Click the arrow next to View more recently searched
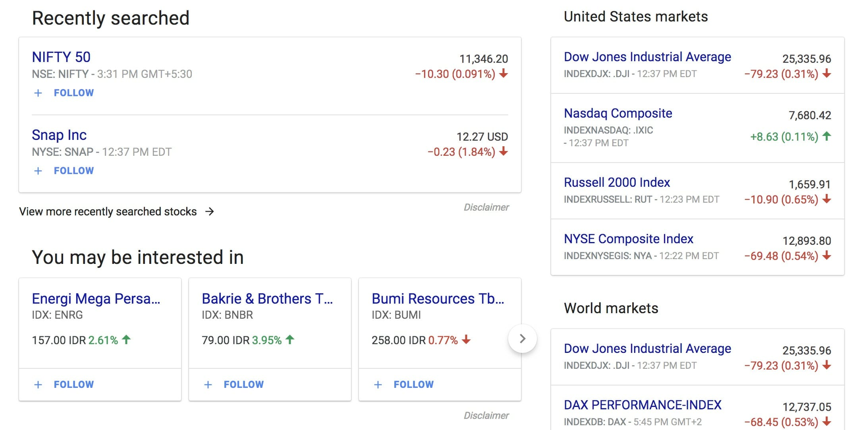868x430 pixels. tap(210, 211)
